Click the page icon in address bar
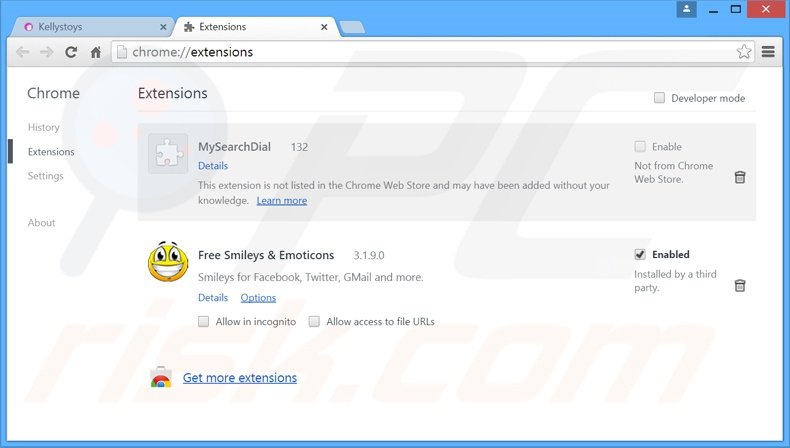This screenshot has height=448, width=790. tap(121, 52)
